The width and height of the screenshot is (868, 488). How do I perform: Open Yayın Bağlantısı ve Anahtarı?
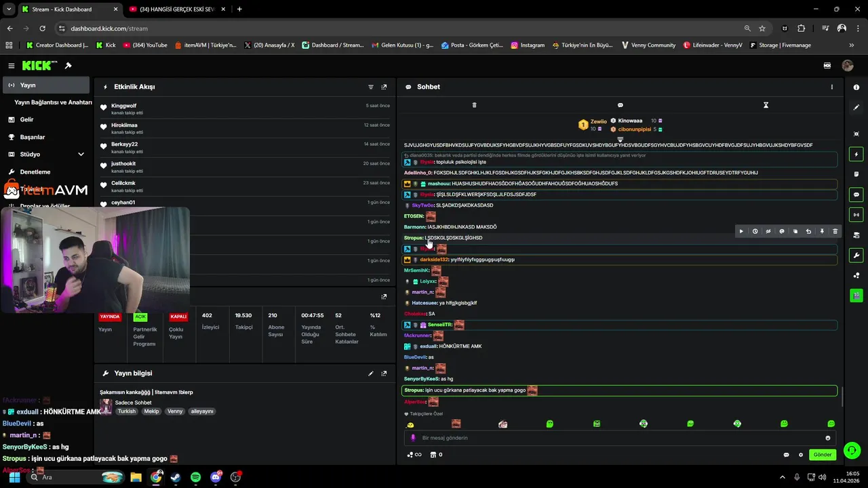point(53,102)
